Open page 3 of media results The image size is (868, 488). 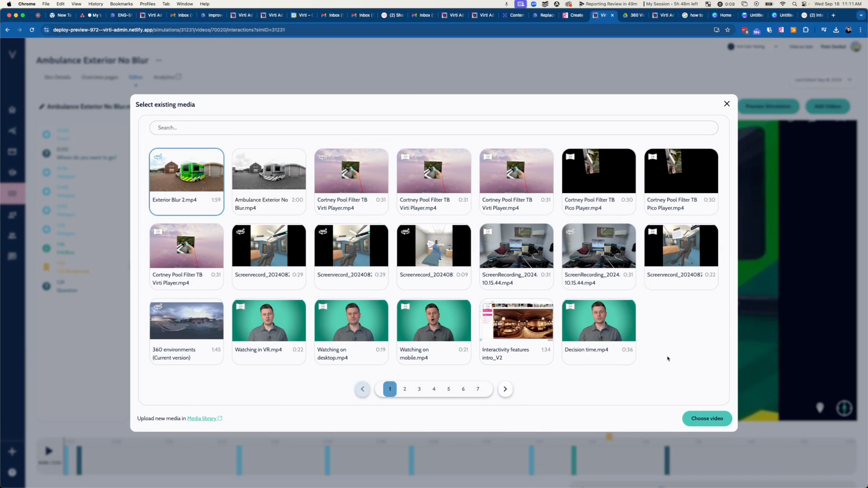click(419, 389)
